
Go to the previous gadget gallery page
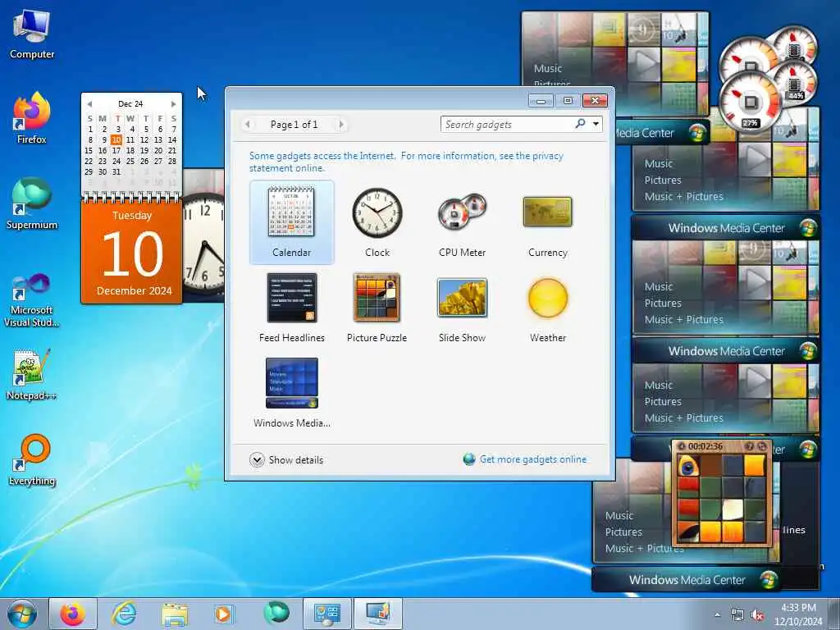pyautogui.click(x=247, y=125)
